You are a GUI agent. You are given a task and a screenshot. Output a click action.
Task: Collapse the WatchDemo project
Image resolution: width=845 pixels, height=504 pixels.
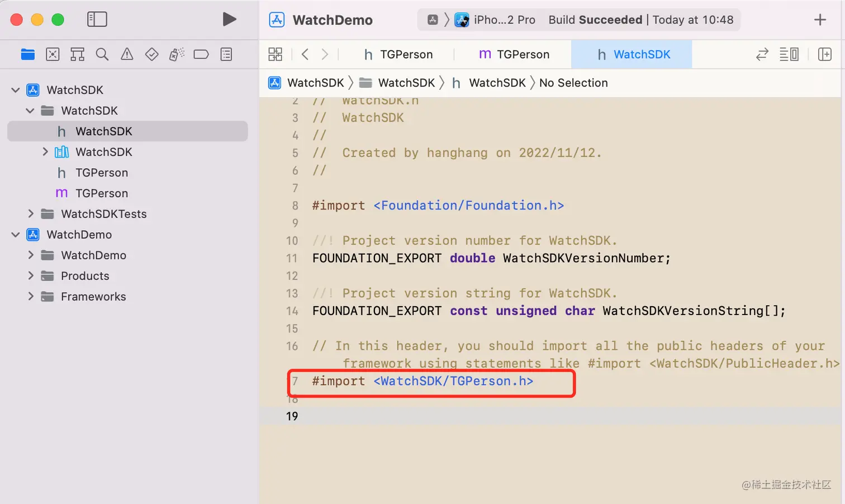tap(16, 235)
